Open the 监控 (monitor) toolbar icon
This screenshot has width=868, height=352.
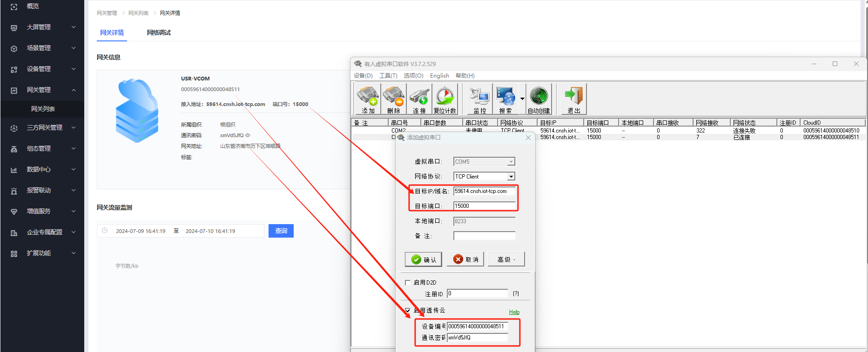[x=480, y=100]
